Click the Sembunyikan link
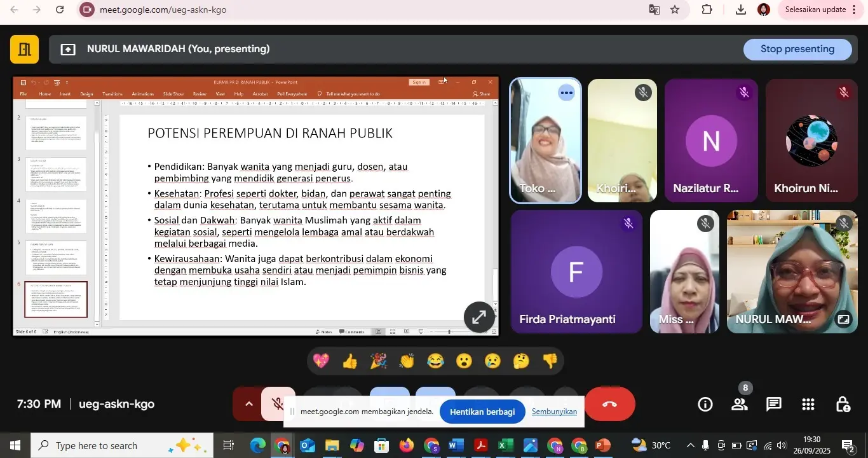Viewport: 868px width, 458px height. 554,412
